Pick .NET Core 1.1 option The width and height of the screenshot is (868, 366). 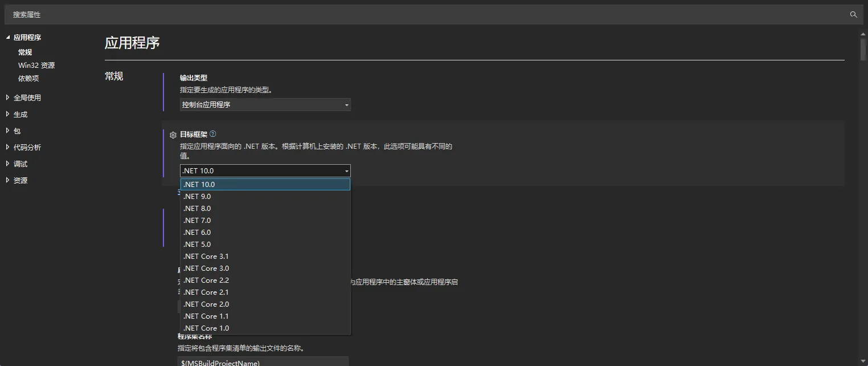tap(265, 316)
